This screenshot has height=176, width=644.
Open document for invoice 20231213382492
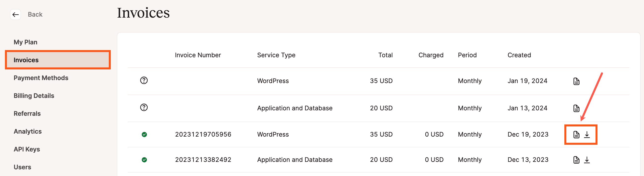click(576, 160)
